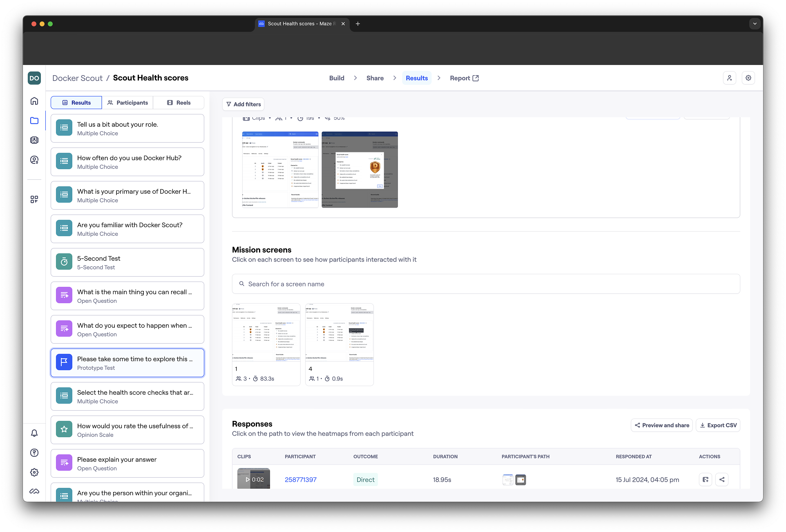Open settings gear in top right
This screenshot has width=786, height=532.
[748, 78]
